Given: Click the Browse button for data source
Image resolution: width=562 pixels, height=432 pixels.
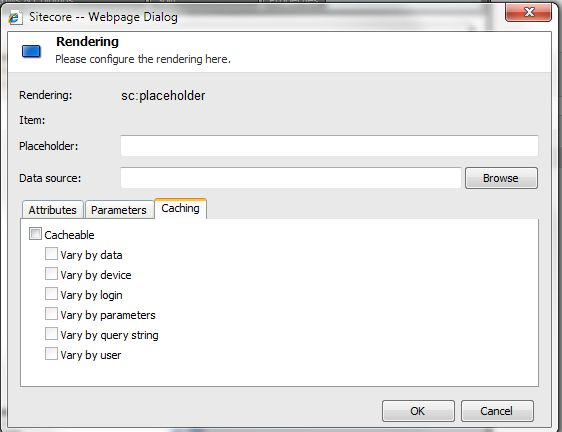Looking at the screenshot, I should point(501,178).
